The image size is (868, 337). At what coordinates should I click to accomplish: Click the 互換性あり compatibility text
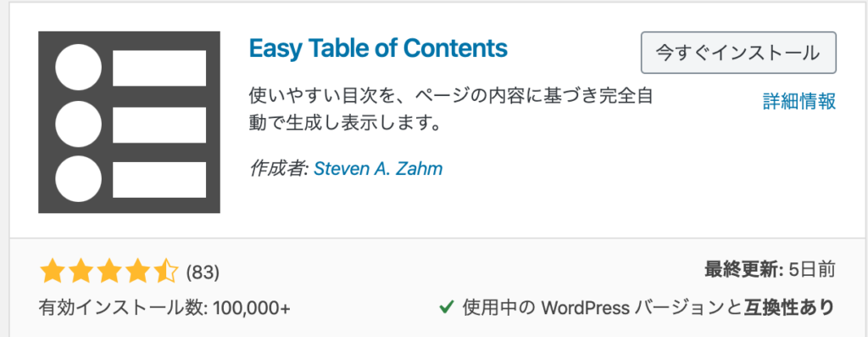pos(789,306)
